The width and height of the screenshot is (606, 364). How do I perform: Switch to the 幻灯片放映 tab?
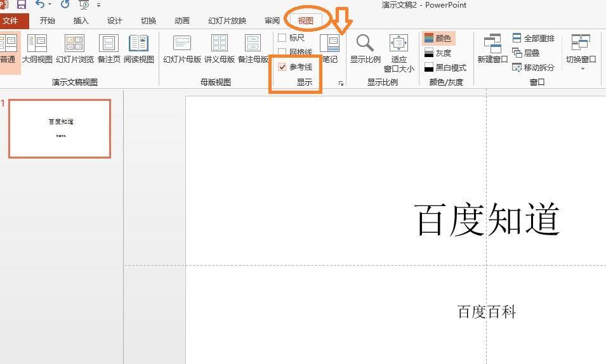[227, 21]
